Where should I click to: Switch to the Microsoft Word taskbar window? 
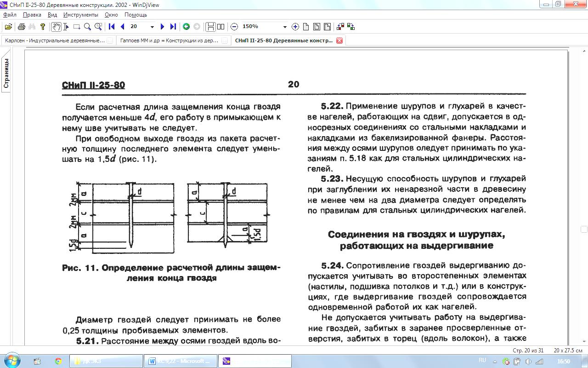pos(181,361)
